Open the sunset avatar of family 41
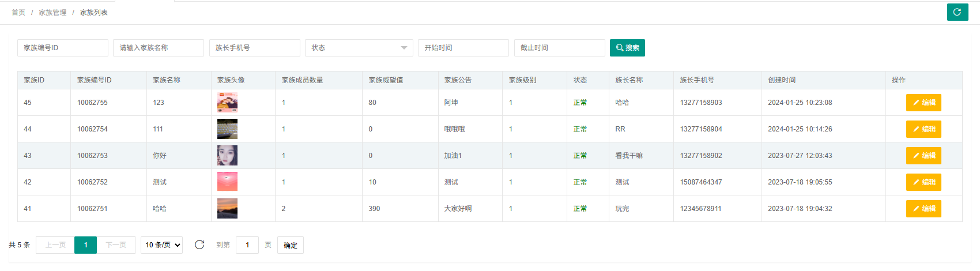The image size is (980, 271). pyautogui.click(x=227, y=209)
